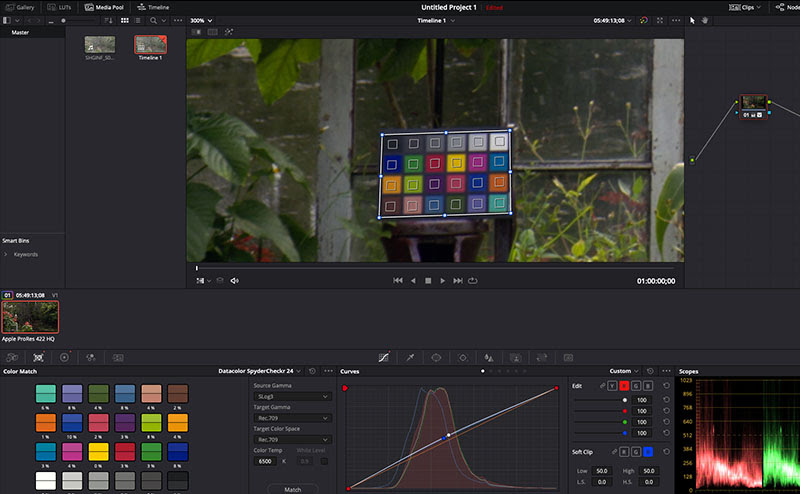Reset the Color Match palette
This screenshot has width=800, height=494.
(312, 371)
